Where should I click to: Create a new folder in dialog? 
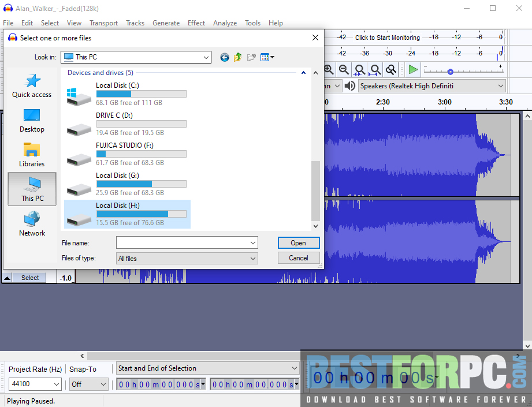(251, 57)
